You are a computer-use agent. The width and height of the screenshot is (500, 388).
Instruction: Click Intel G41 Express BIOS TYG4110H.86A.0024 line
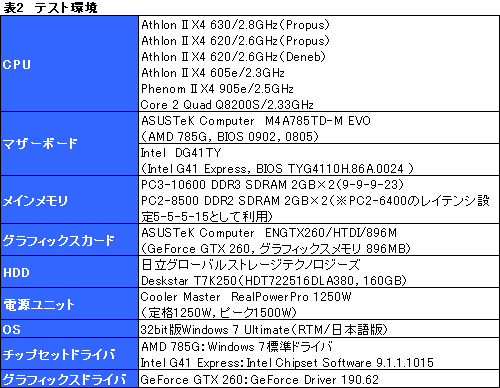coord(277,169)
